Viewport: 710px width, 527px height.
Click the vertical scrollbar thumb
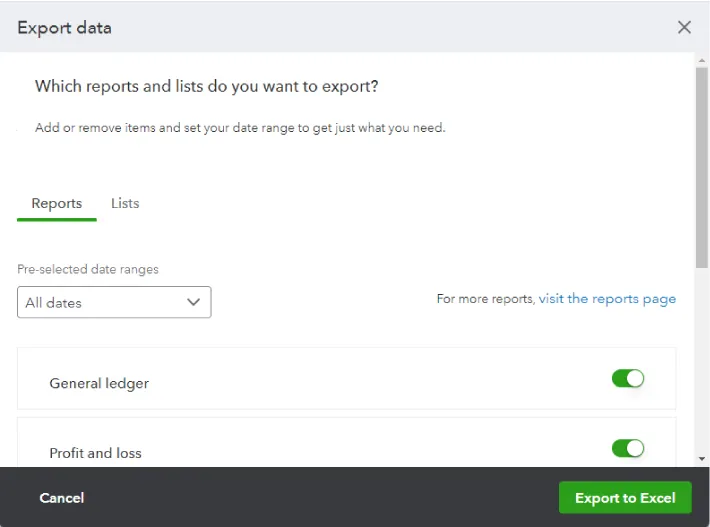702,165
